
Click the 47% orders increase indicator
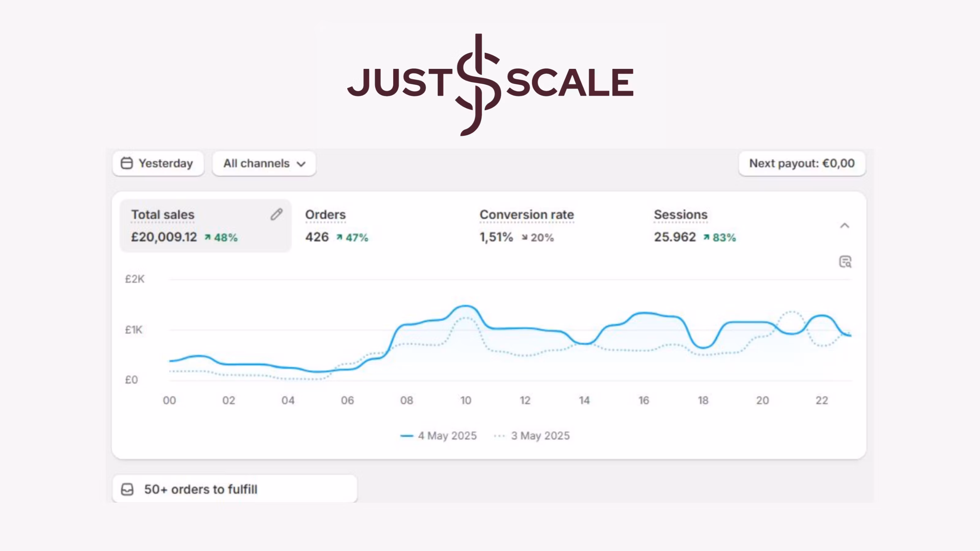coord(352,238)
